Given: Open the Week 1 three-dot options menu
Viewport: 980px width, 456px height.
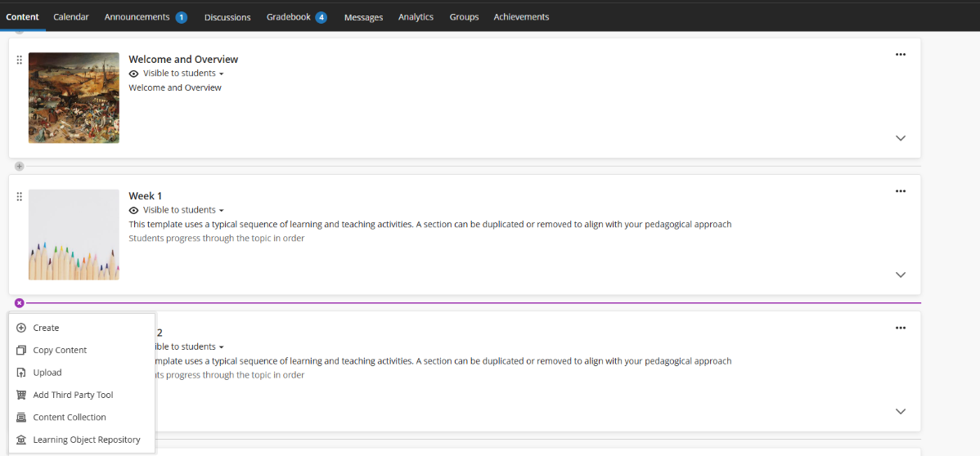Looking at the screenshot, I should pos(900,191).
